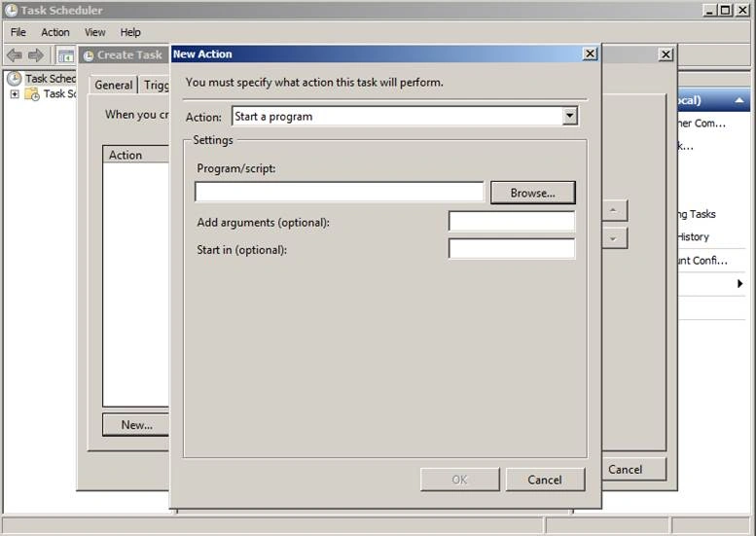Image resolution: width=756 pixels, height=536 pixels.
Task: Click the Task Scheduler Library folder icon
Action: (32, 94)
